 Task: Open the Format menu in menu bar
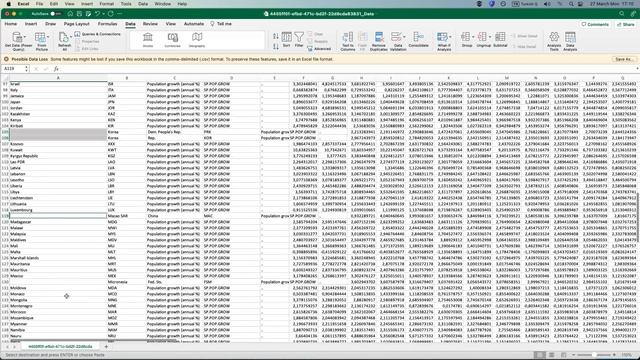107,4
